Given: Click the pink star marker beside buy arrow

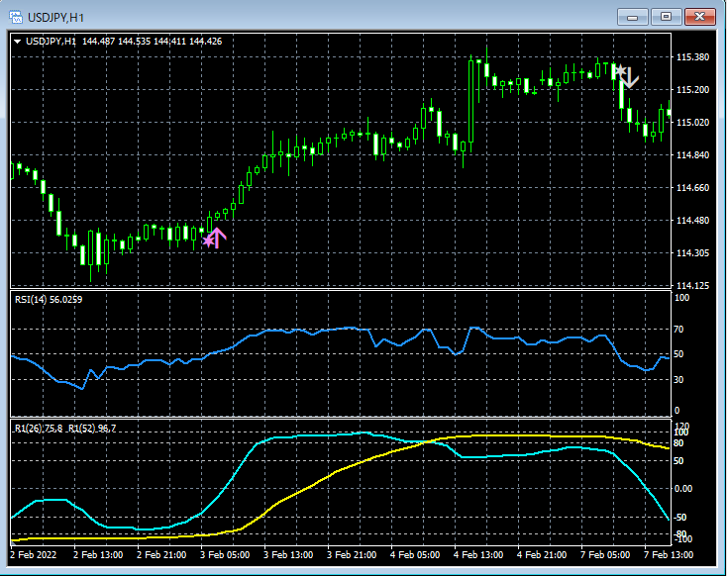Looking at the screenshot, I should (x=207, y=240).
